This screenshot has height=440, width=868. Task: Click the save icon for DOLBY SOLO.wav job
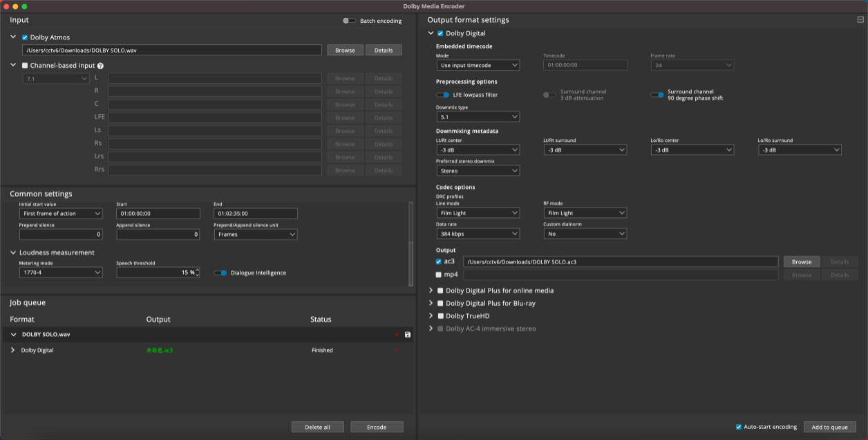pos(408,335)
